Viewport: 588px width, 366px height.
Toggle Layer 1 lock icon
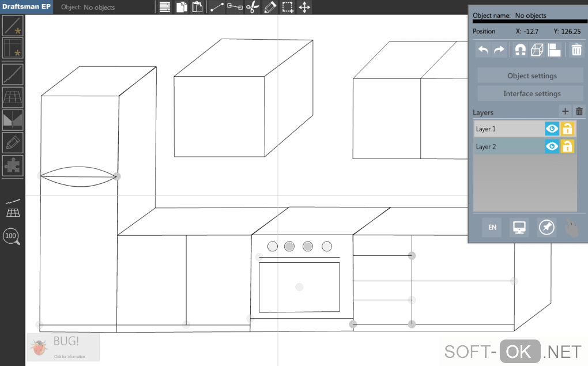567,129
